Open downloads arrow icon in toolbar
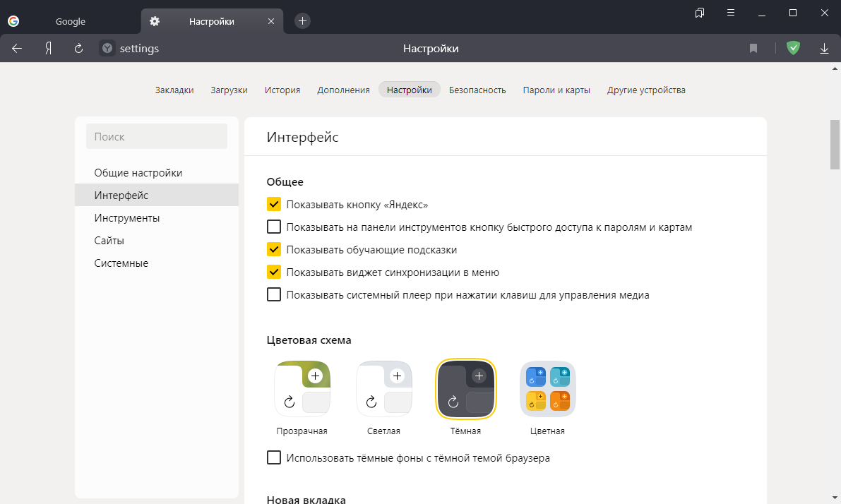The height and width of the screenshot is (504, 841). tap(824, 49)
